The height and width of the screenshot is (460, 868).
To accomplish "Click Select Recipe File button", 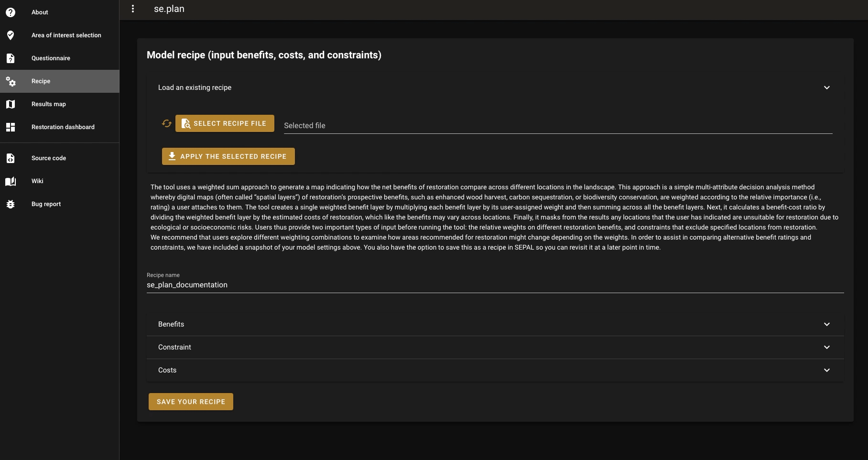I will tap(225, 123).
